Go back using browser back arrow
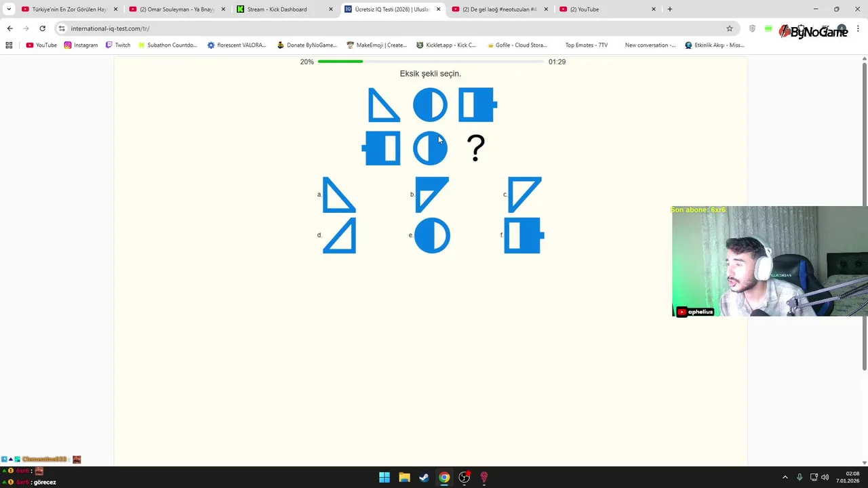The width and height of the screenshot is (868, 488). [x=9, y=28]
